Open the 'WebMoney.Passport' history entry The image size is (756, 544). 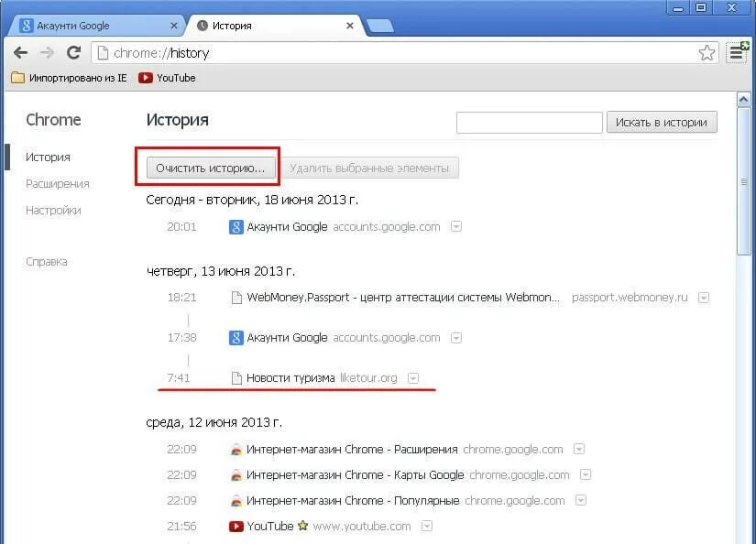tap(403, 298)
